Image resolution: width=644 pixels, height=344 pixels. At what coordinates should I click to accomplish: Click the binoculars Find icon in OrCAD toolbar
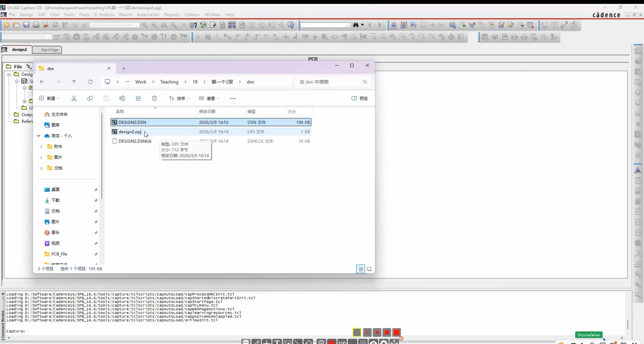(356, 25)
